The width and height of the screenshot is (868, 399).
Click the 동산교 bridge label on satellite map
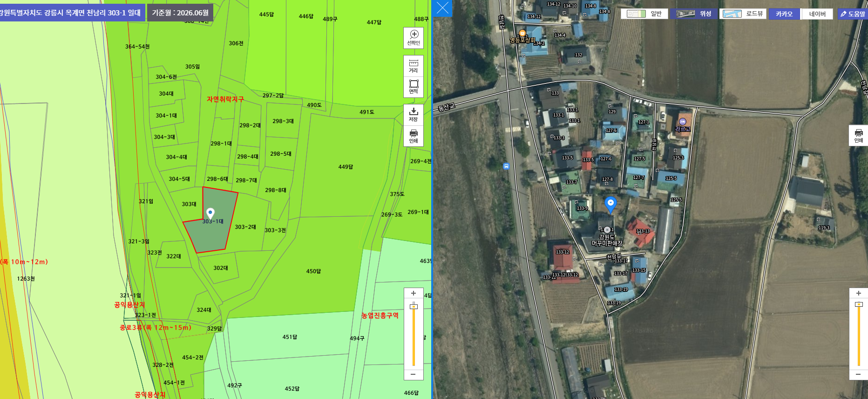coord(447,107)
